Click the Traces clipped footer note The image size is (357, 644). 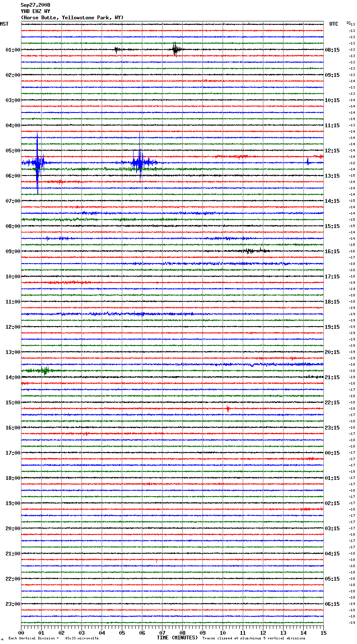pyautogui.click(x=254, y=638)
